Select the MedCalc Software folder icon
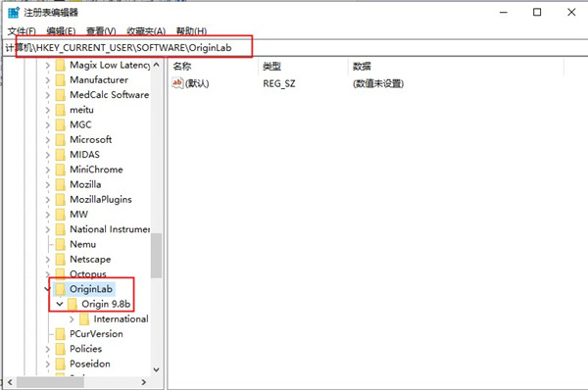Screen dimensions: 588x390 [x=61, y=95]
